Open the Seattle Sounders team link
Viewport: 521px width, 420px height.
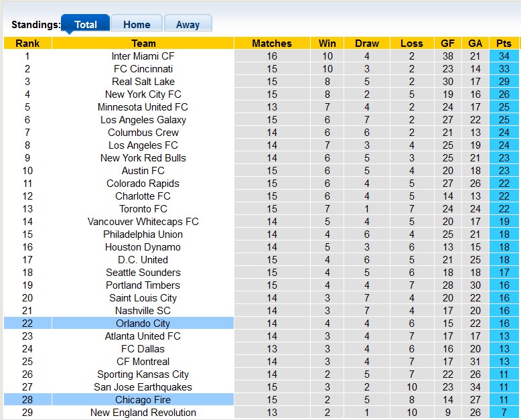[x=143, y=273]
